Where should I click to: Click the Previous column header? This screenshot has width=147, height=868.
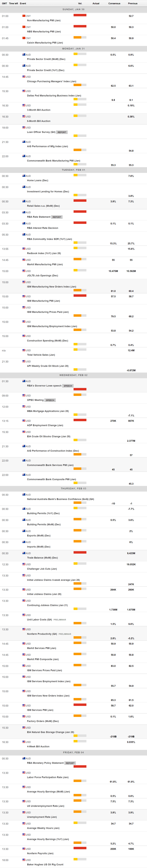(x=133, y=3)
